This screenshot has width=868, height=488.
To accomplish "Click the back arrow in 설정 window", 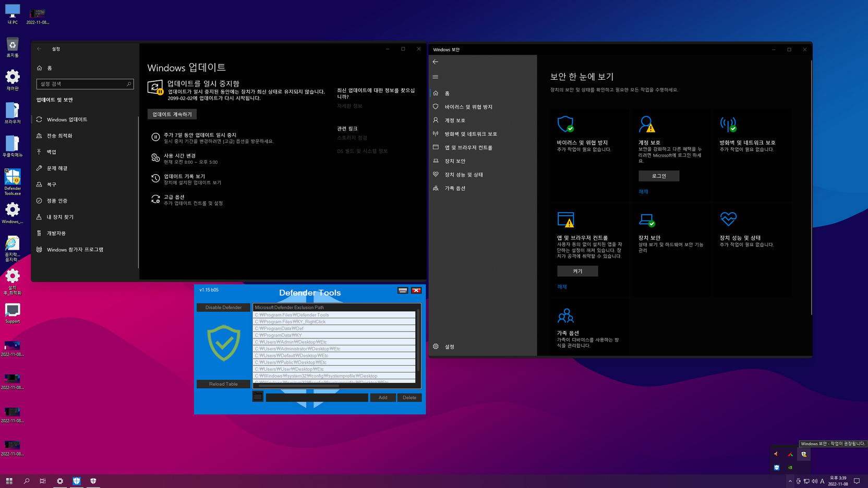I will [x=39, y=49].
